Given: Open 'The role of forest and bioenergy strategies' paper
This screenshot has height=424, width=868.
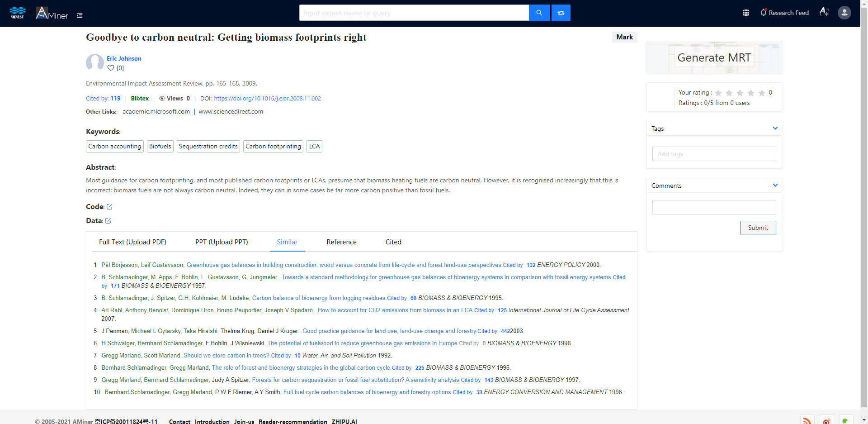Looking at the screenshot, I should pyautogui.click(x=301, y=368).
